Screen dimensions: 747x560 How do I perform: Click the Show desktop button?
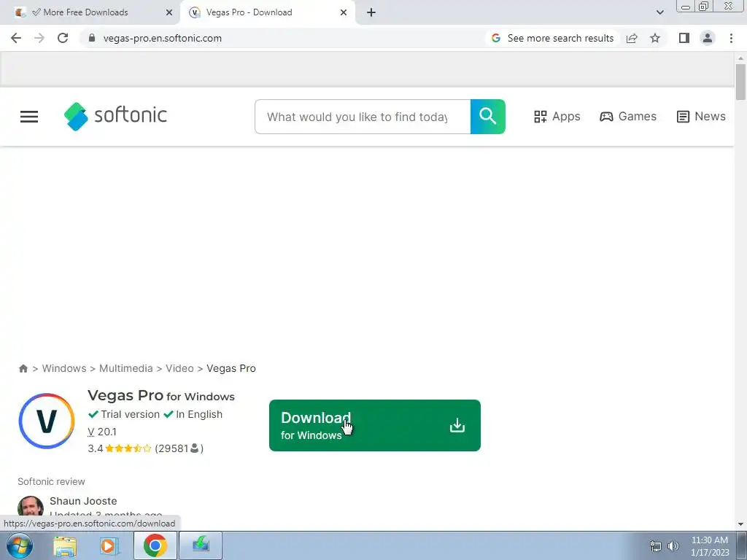(x=742, y=545)
